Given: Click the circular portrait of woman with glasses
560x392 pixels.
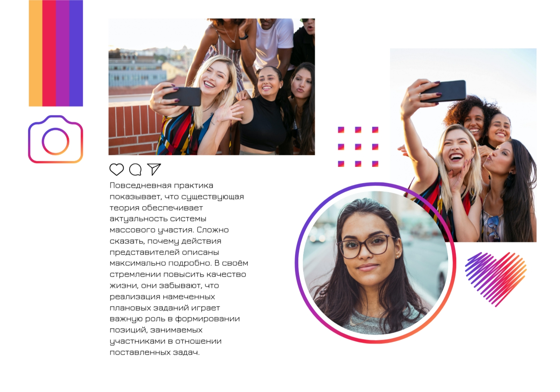Looking at the screenshot, I should point(375,263).
